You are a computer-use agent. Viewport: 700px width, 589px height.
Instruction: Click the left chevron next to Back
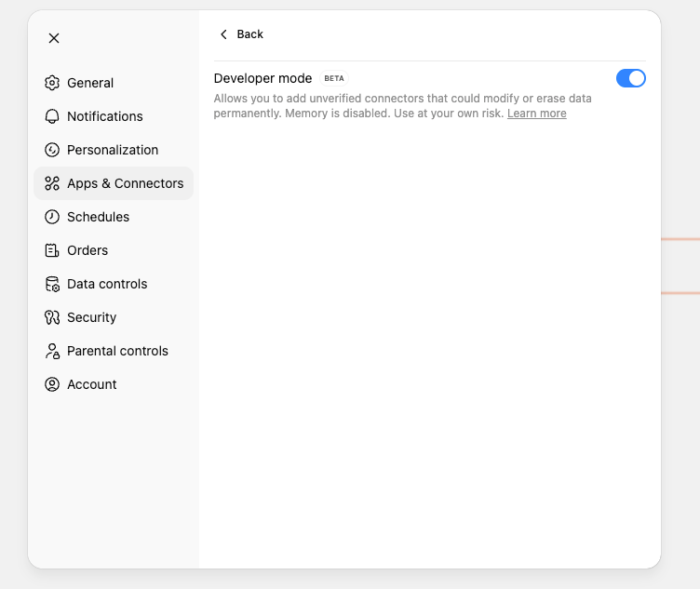[223, 34]
